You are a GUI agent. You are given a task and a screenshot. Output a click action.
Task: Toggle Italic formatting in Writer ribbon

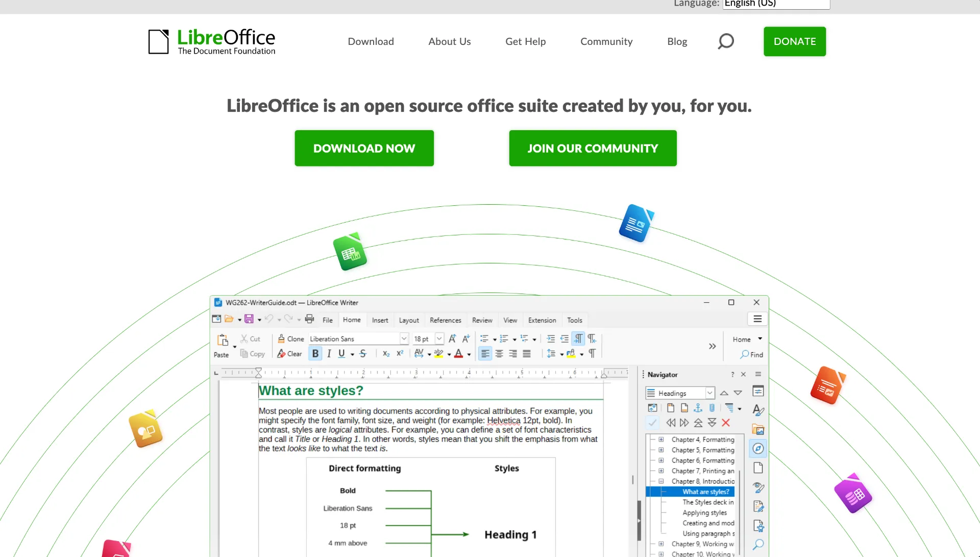[329, 353]
